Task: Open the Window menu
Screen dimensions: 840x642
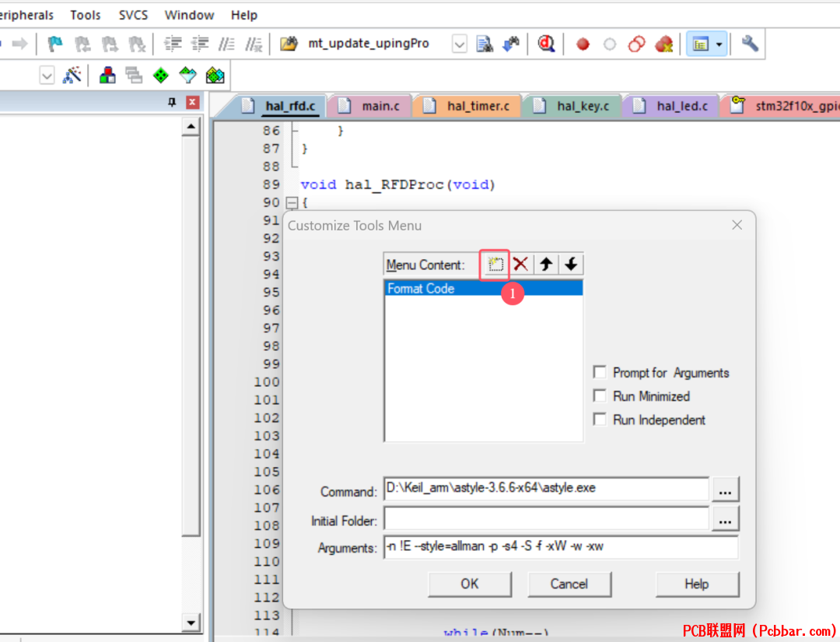Action: tap(189, 15)
